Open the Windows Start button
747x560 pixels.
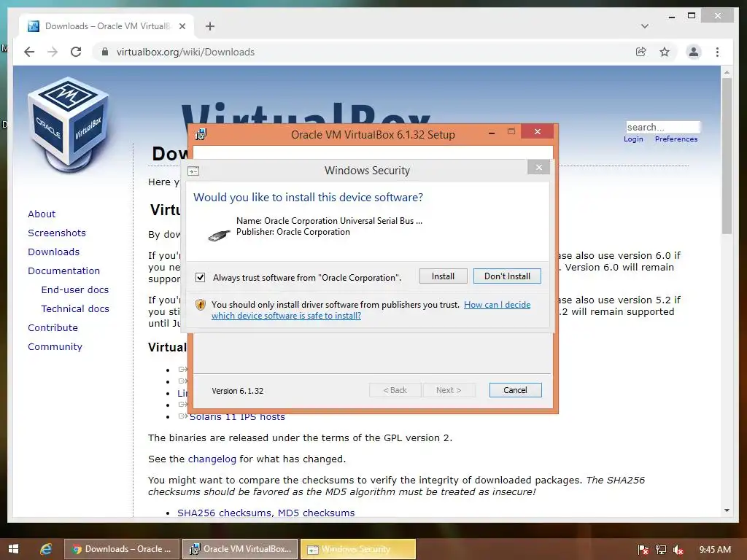(13, 549)
